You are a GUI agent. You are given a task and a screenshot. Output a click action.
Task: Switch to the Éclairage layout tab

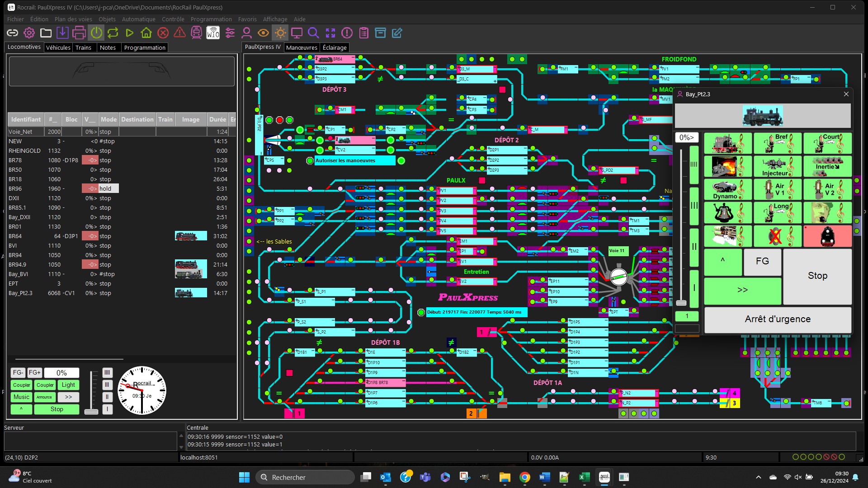click(335, 47)
